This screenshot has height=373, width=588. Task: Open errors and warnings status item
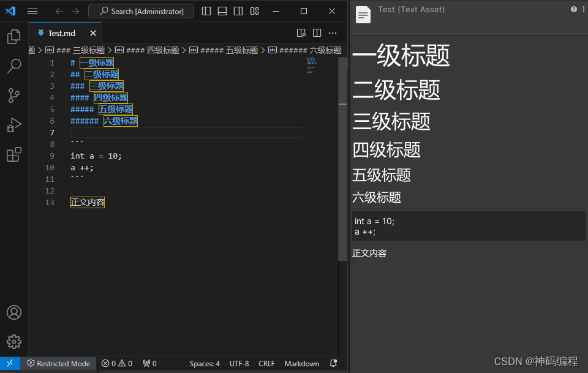click(x=117, y=363)
